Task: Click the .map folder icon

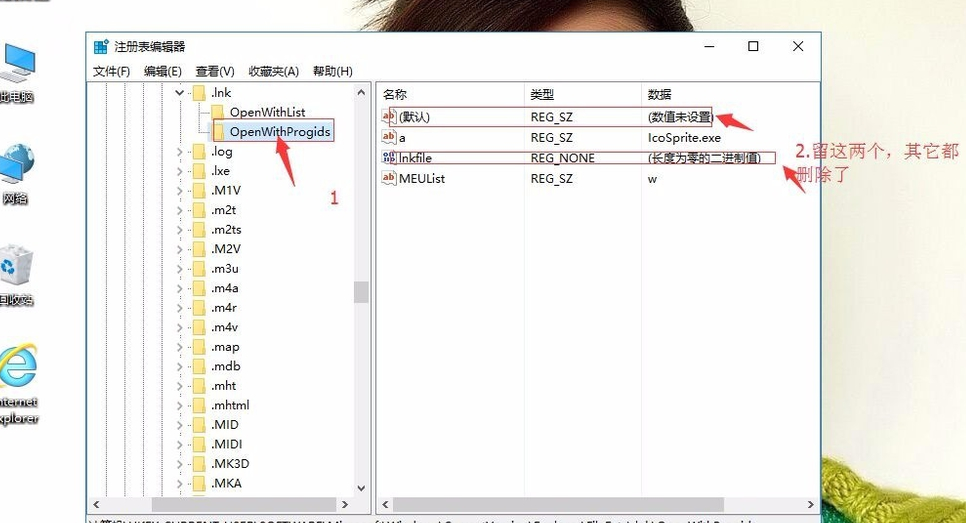Action: click(x=199, y=347)
